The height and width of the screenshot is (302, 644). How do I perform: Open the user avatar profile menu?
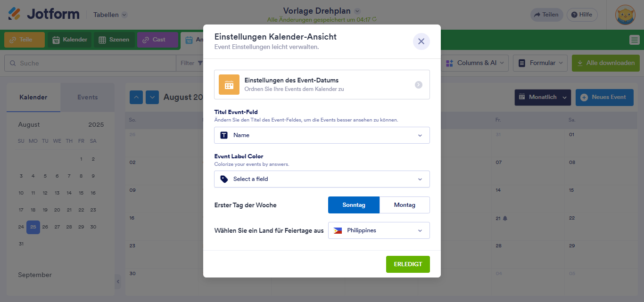[625, 15]
